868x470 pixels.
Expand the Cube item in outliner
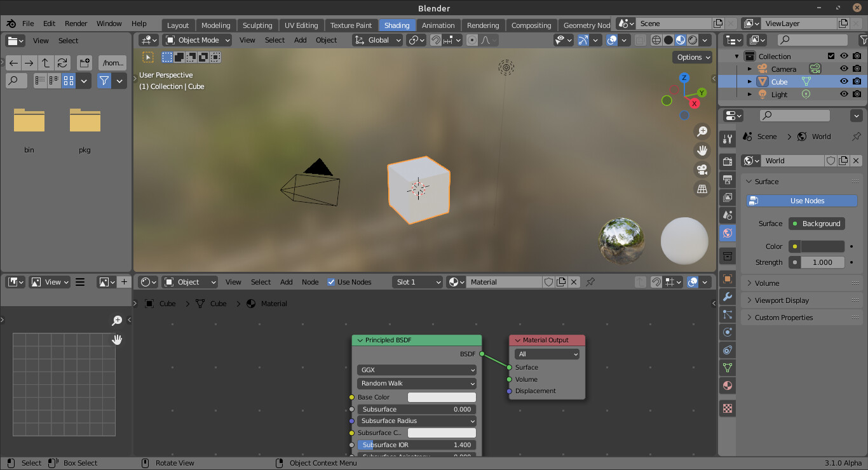(x=750, y=81)
